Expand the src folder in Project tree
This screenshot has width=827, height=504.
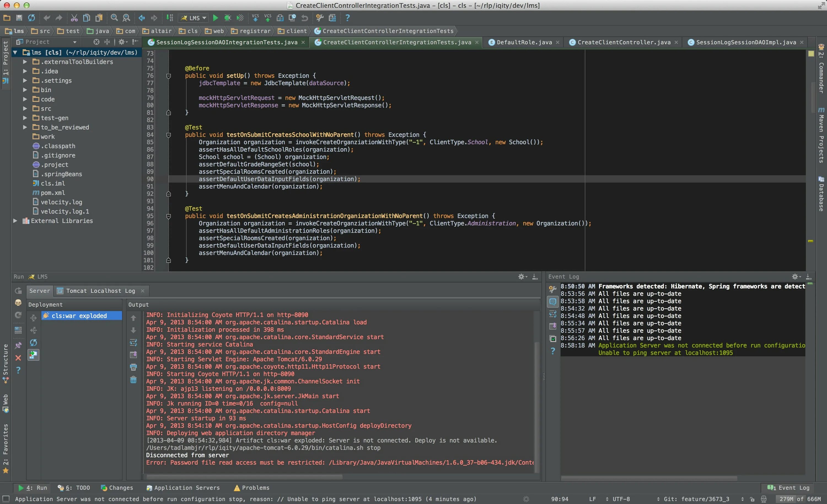point(25,108)
